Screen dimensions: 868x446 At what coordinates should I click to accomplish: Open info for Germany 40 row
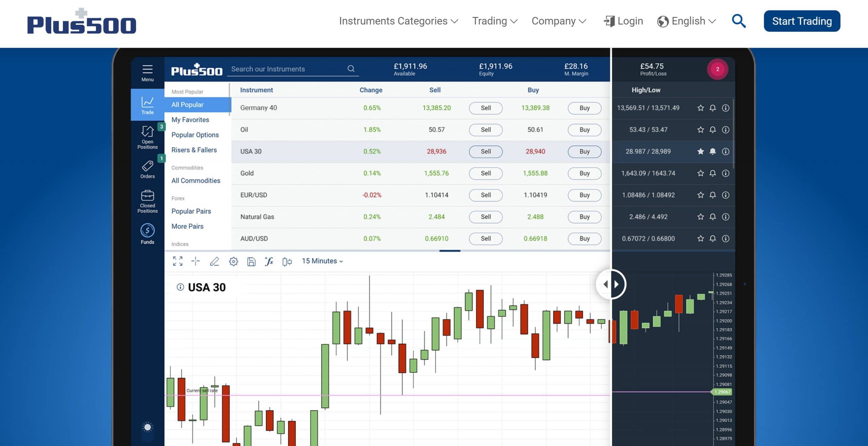726,108
